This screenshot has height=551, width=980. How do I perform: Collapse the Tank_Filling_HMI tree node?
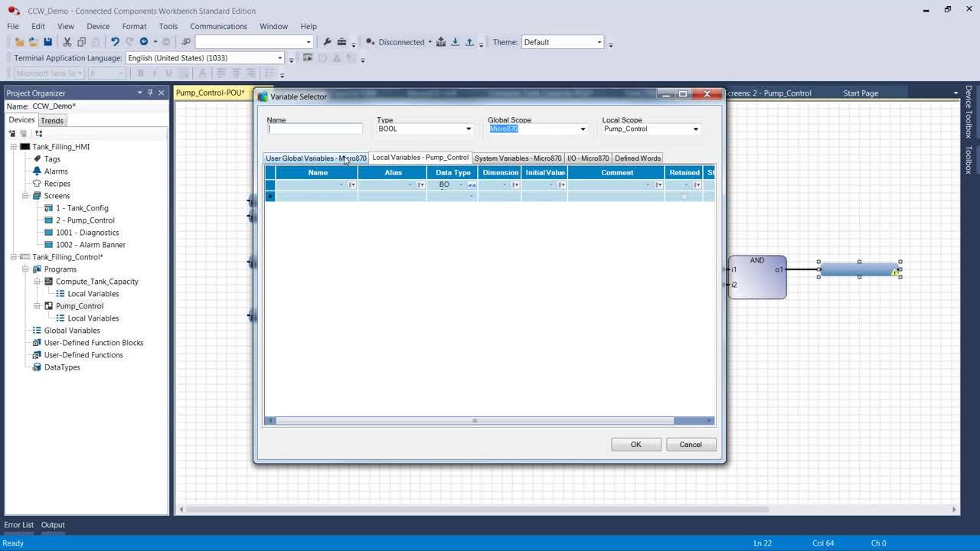pyautogui.click(x=14, y=147)
